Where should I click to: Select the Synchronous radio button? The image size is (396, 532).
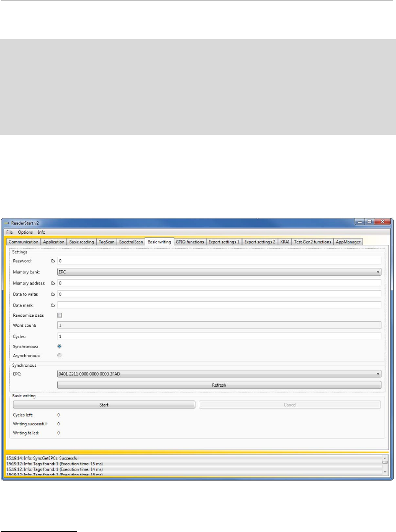pyautogui.click(x=59, y=346)
